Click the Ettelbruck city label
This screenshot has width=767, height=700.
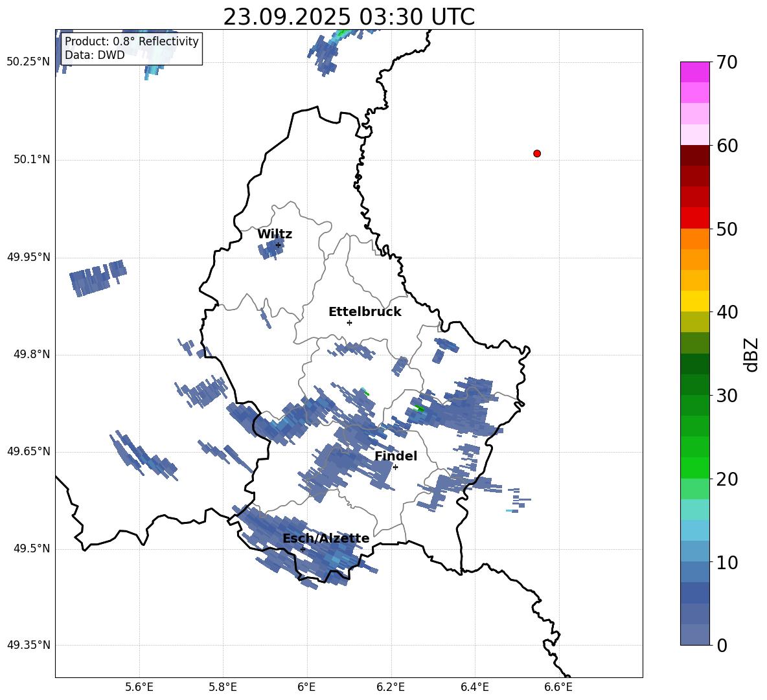click(365, 312)
